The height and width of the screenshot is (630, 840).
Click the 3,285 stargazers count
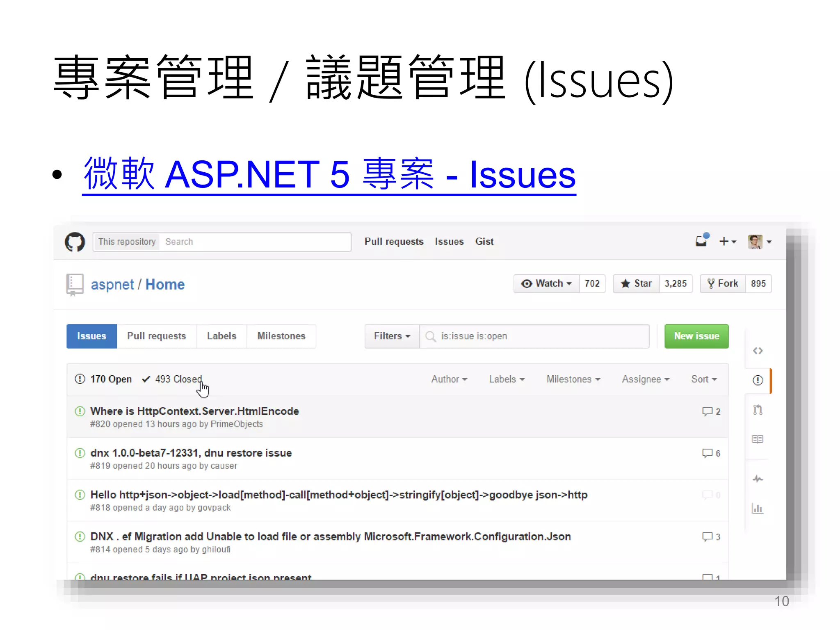tap(676, 283)
